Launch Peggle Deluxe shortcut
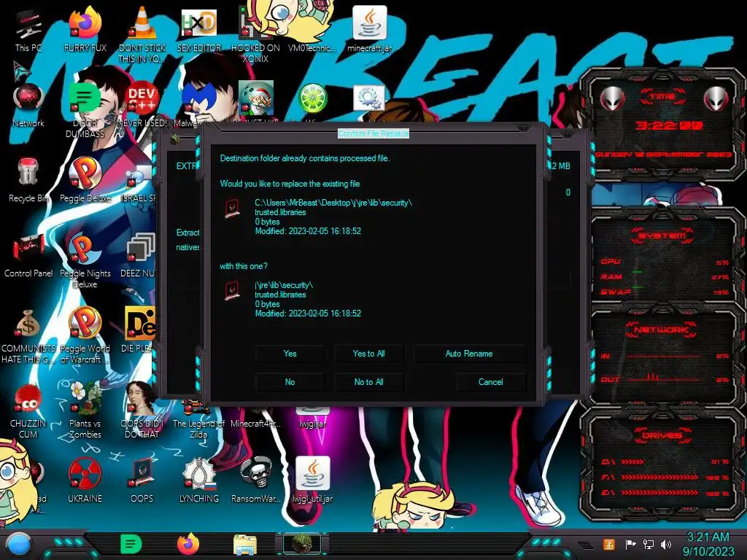 (x=85, y=180)
